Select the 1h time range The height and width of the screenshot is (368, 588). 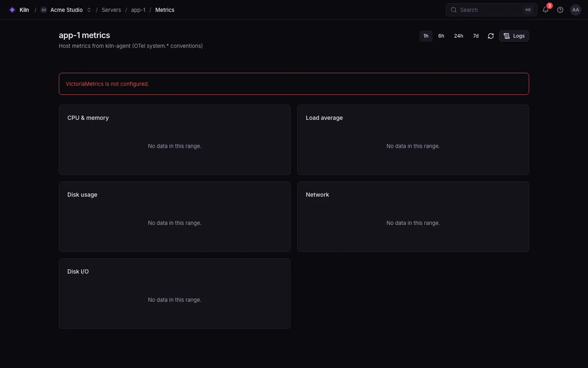point(426,36)
